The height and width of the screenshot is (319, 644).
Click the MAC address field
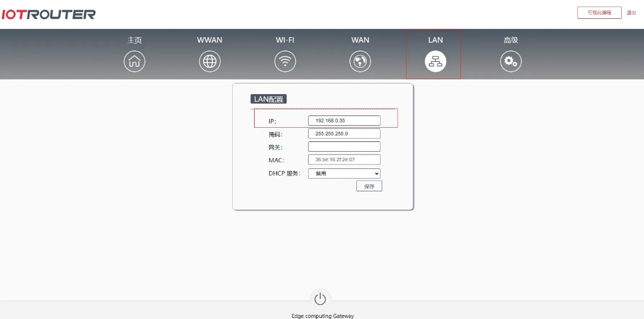pos(344,160)
